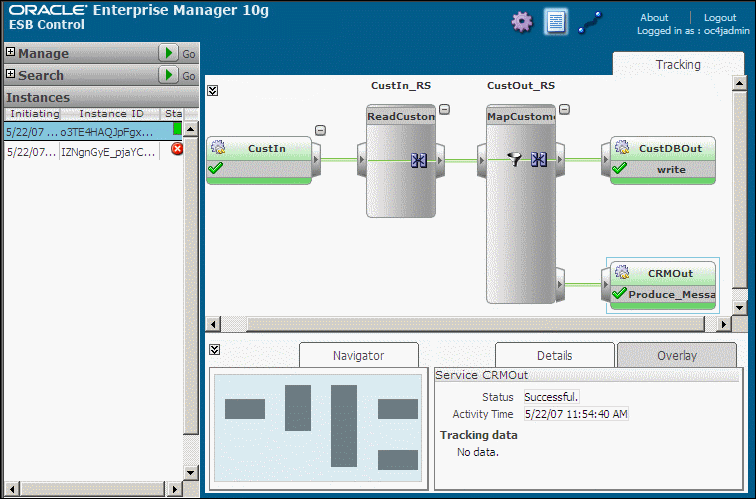
Task: Click the Navigator minimap overview
Action: [x=318, y=428]
